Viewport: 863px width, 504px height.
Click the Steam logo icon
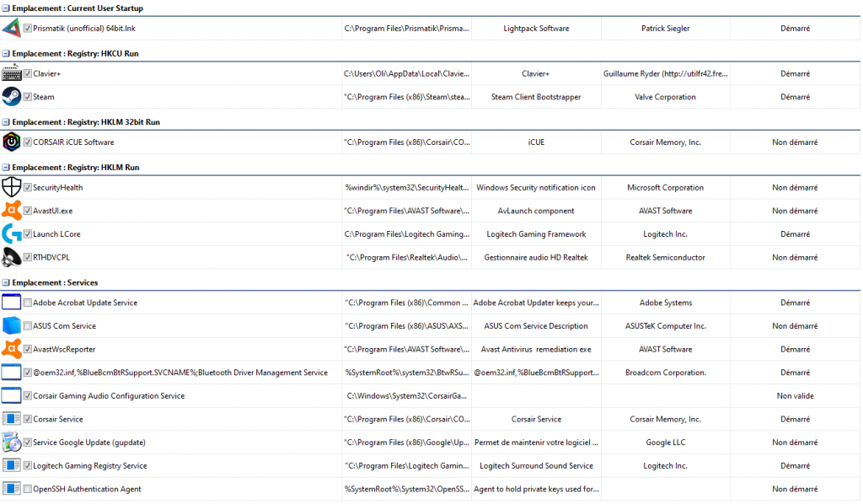(x=11, y=96)
